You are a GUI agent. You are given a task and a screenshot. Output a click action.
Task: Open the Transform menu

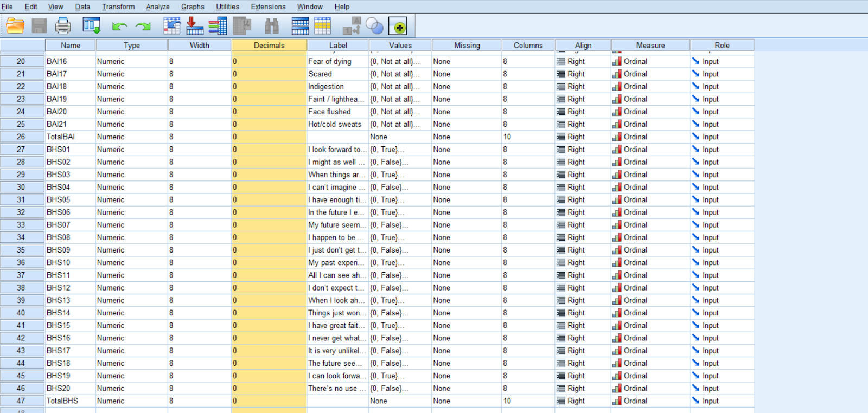pyautogui.click(x=118, y=7)
